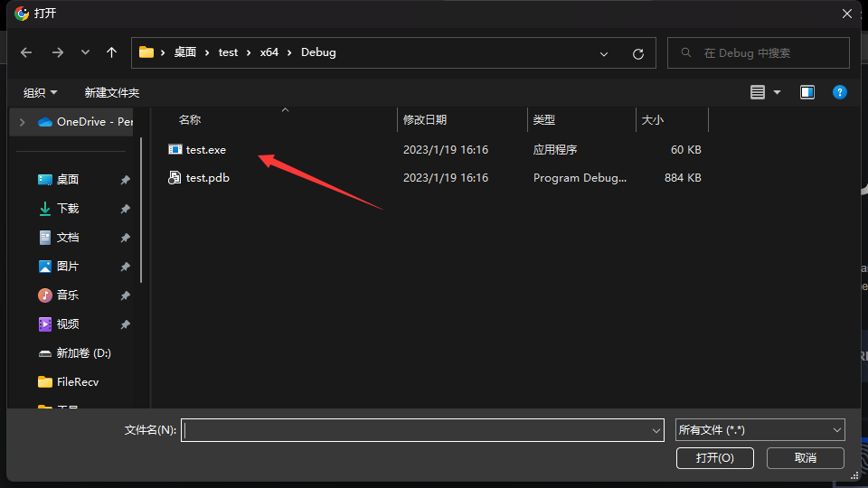Click pin icon beside 视频

[x=125, y=324]
